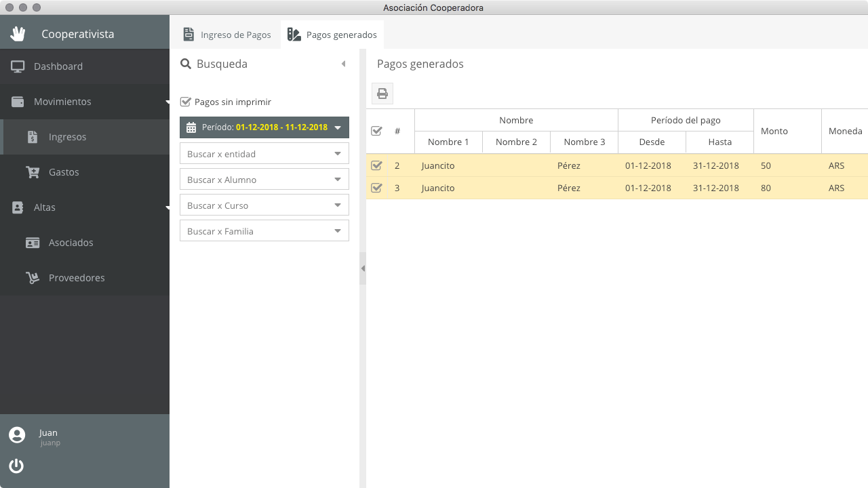Click the Nombre 3 column header
Screen dimensions: 868x488
(584, 142)
